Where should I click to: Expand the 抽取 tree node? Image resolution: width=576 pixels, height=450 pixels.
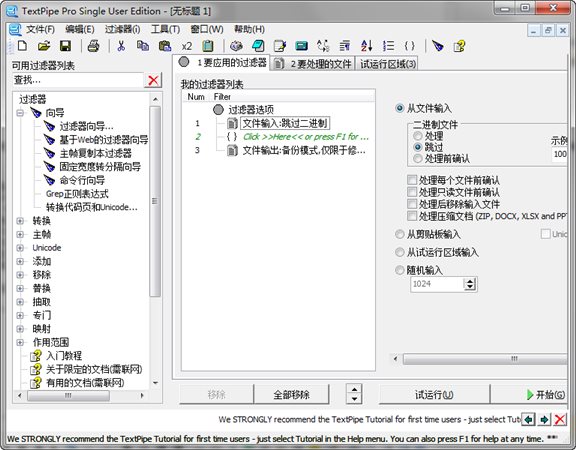[20, 302]
